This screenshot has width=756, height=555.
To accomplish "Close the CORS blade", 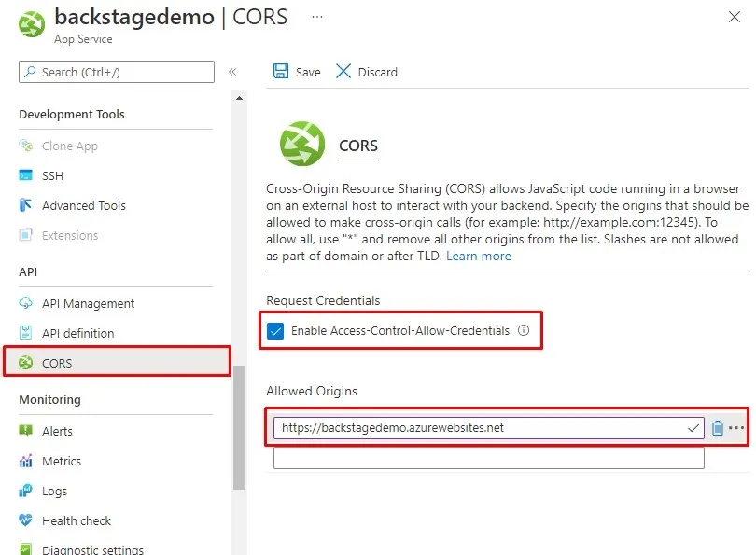I will point(734,17).
